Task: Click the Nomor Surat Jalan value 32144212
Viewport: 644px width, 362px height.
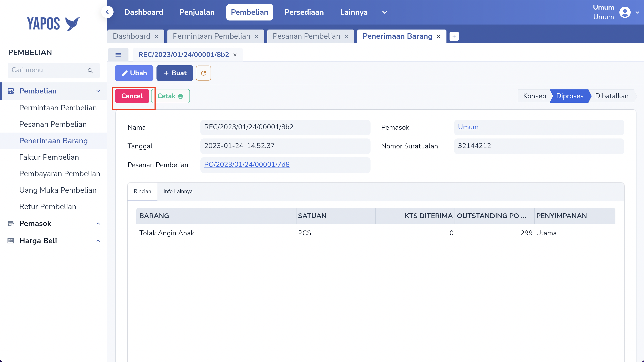Action: [x=539, y=146]
